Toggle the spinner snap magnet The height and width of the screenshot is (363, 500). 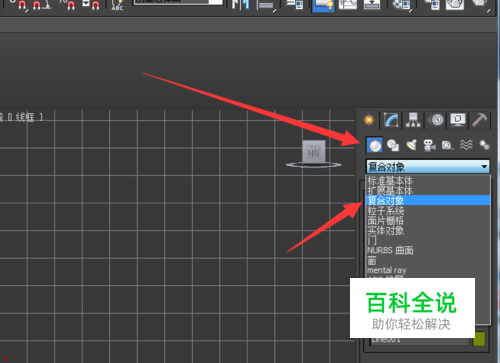tap(91, 5)
